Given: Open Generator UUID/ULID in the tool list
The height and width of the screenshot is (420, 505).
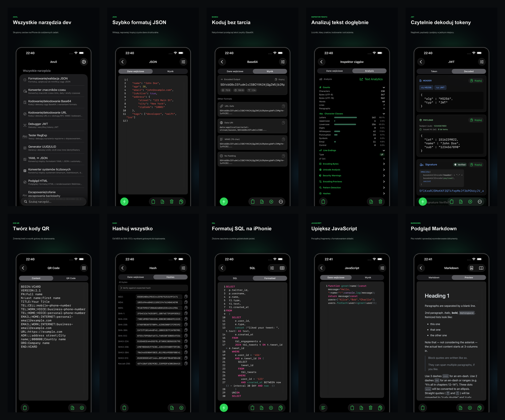Looking at the screenshot, I should (54, 148).
